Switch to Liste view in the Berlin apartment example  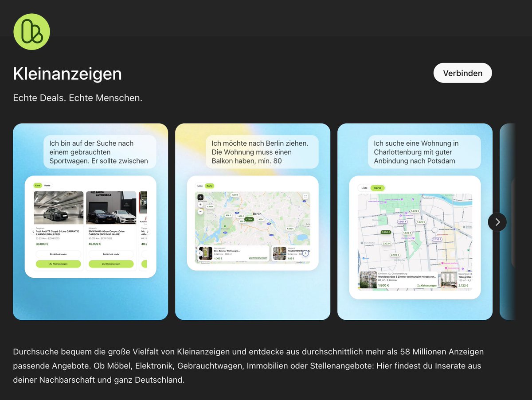pos(200,186)
